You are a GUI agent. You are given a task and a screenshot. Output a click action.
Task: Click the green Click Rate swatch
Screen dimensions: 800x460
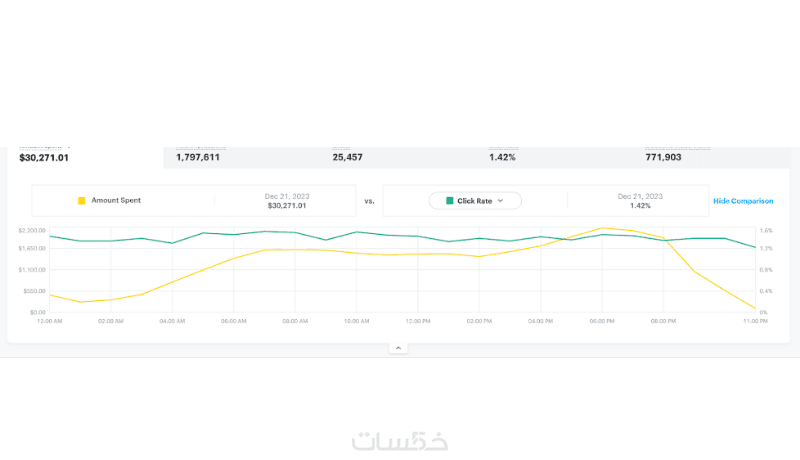[450, 201]
